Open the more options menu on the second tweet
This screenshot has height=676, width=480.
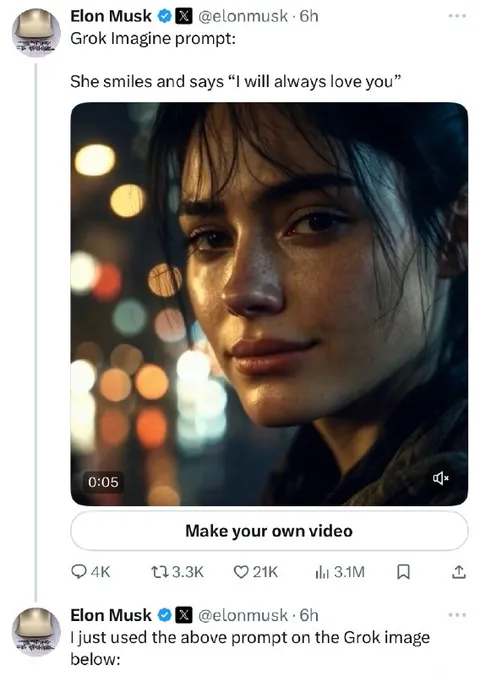pos(457,615)
